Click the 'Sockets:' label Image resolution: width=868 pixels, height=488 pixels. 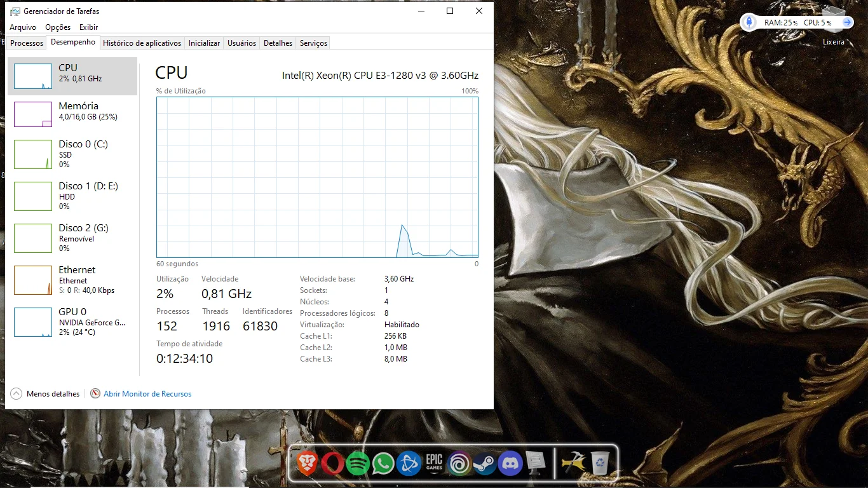(x=313, y=290)
